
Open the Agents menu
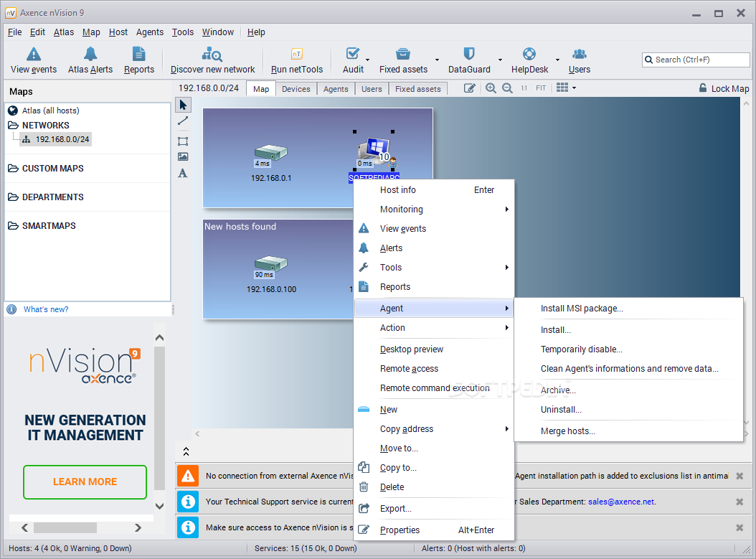(x=149, y=32)
